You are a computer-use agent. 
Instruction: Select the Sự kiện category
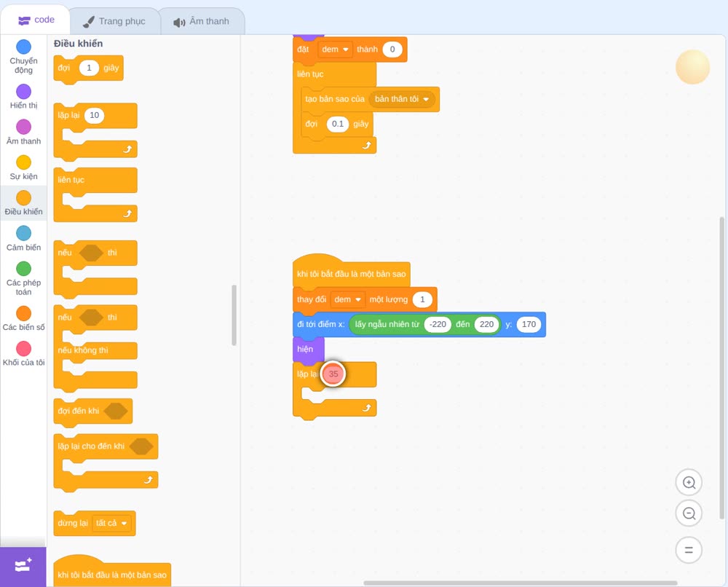coord(23,168)
